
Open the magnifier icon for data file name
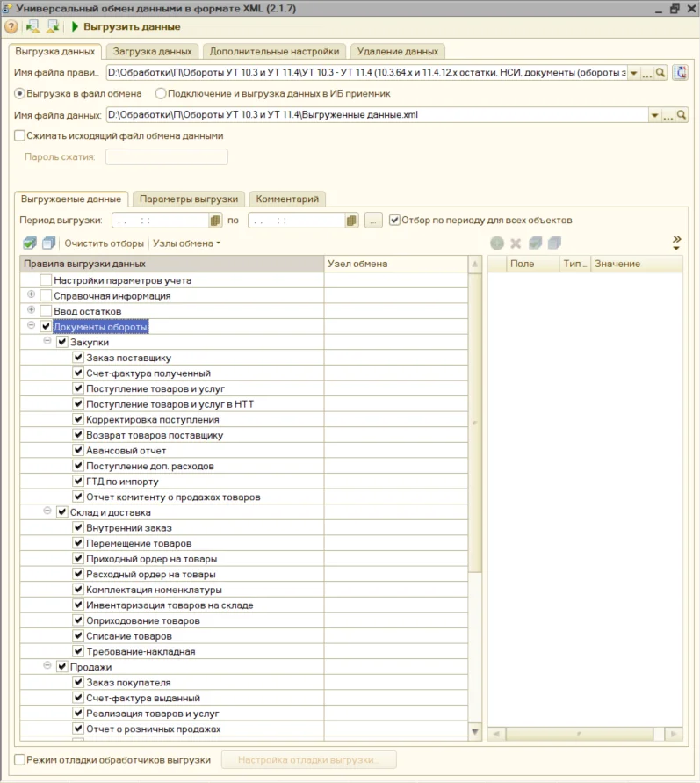tap(681, 116)
